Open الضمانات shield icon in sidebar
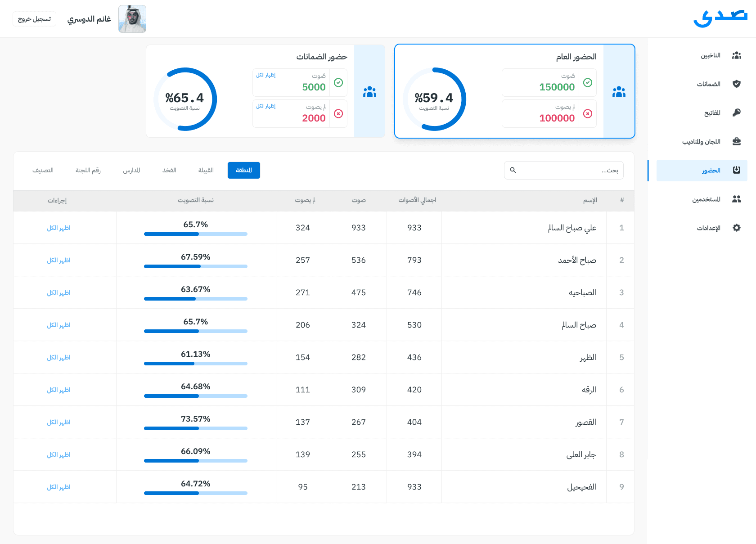 click(x=736, y=84)
